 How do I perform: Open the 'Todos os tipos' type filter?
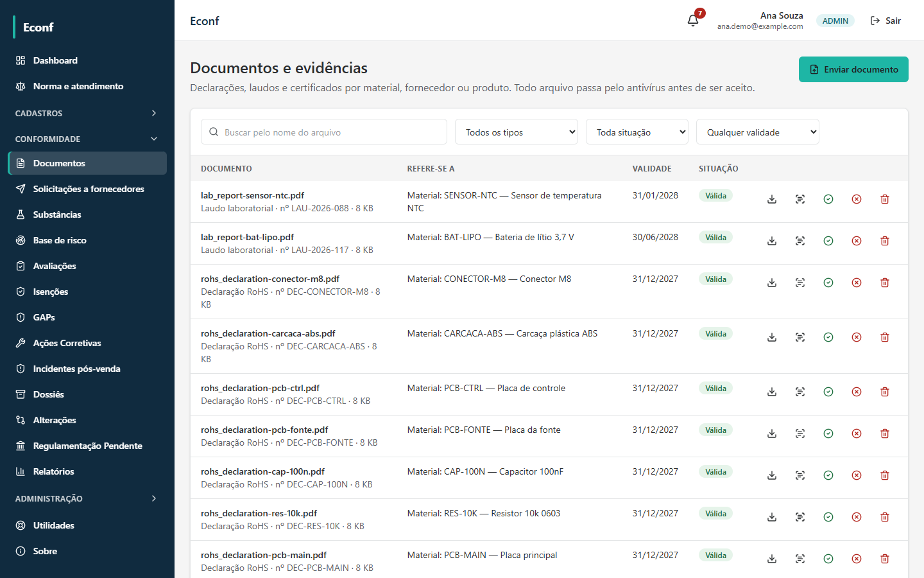[x=517, y=132]
